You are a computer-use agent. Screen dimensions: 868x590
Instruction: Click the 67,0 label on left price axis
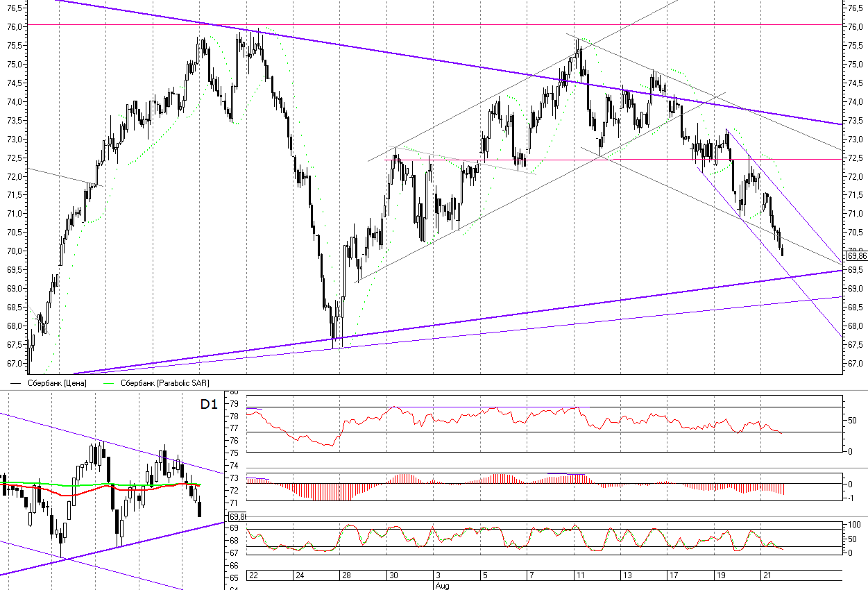coord(14,363)
